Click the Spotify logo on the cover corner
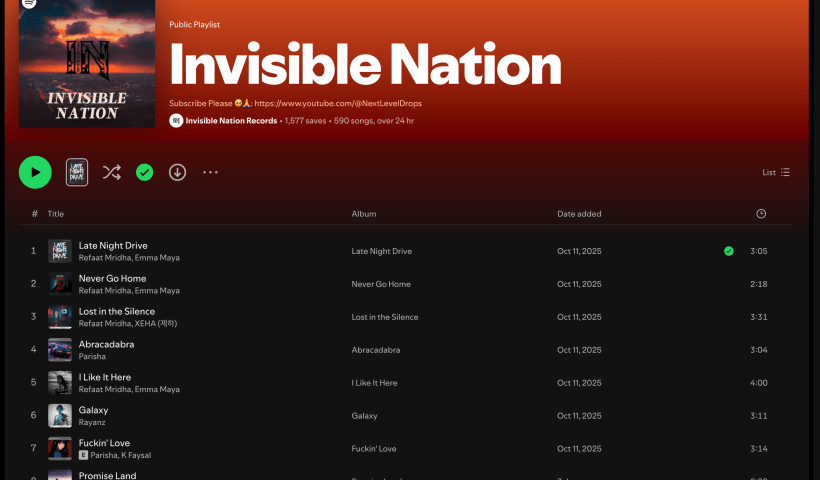This screenshot has width=820, height=480. click(30, 4)
